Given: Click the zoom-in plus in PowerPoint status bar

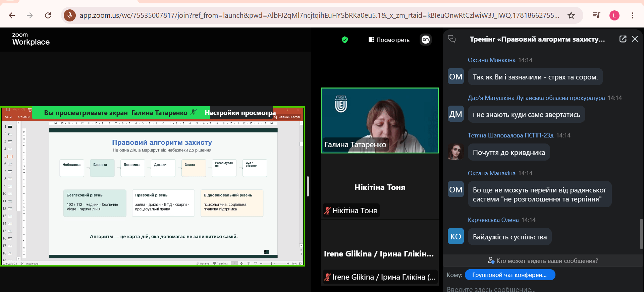Looking at the screenshot, I should (288, 264).
